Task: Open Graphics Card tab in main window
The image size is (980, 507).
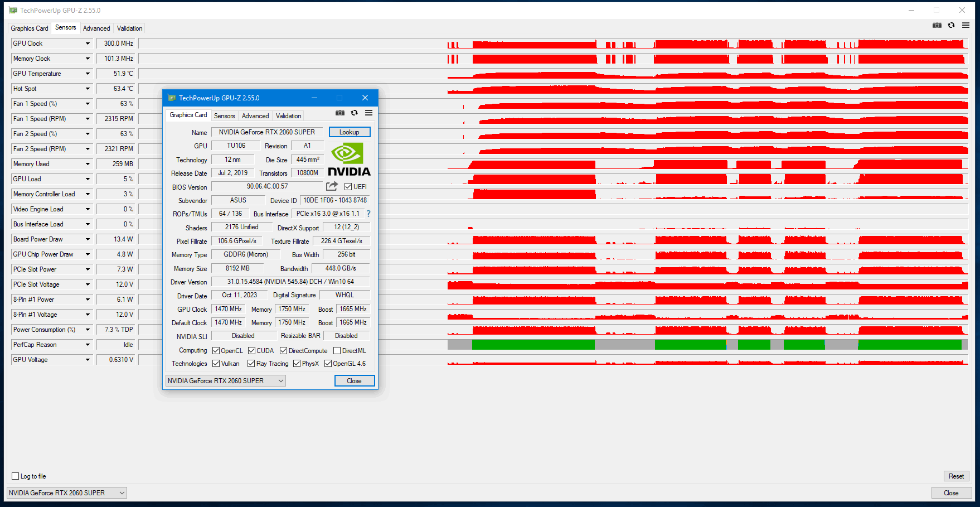Action: tap(30, 28)
